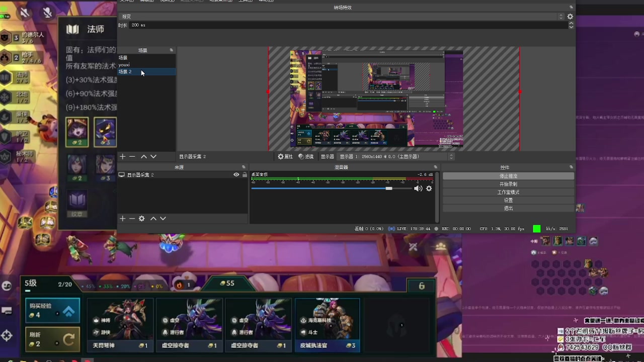Undock the 场景 scenes panel
The height and width of the screenshot is (362, 644).
[x=172, y=50]
